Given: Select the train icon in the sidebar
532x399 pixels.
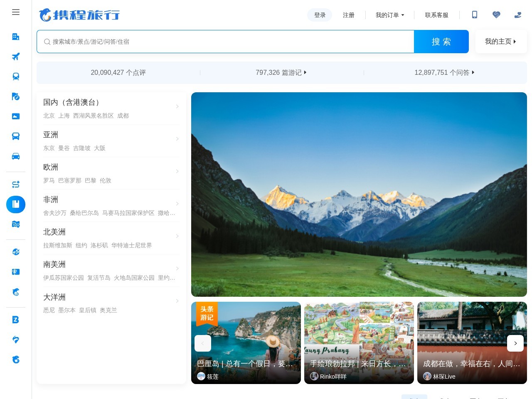Looking at the screenshot, I should (x=16, y=76).
